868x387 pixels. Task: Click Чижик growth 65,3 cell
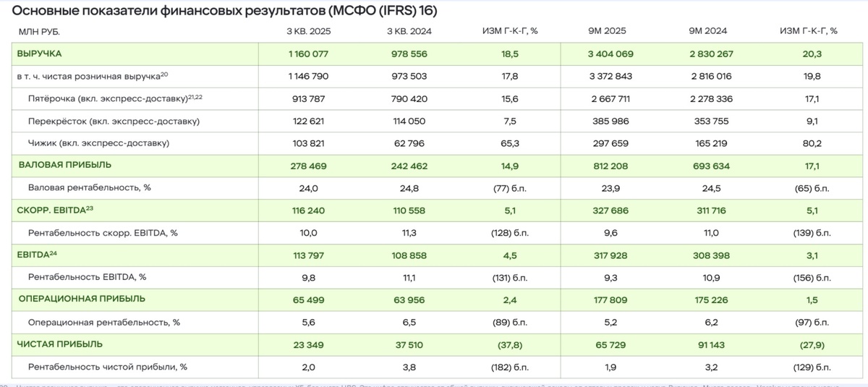pyautogui.click(x=510, y=143)
